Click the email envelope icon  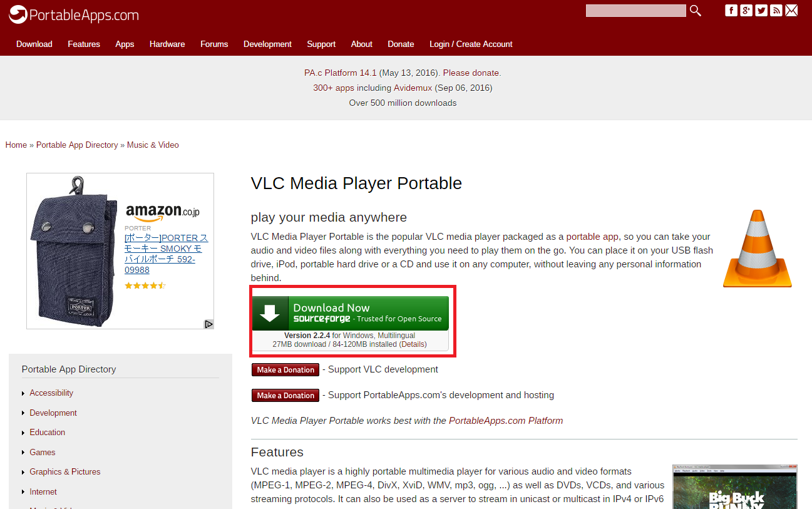(791, 10)
